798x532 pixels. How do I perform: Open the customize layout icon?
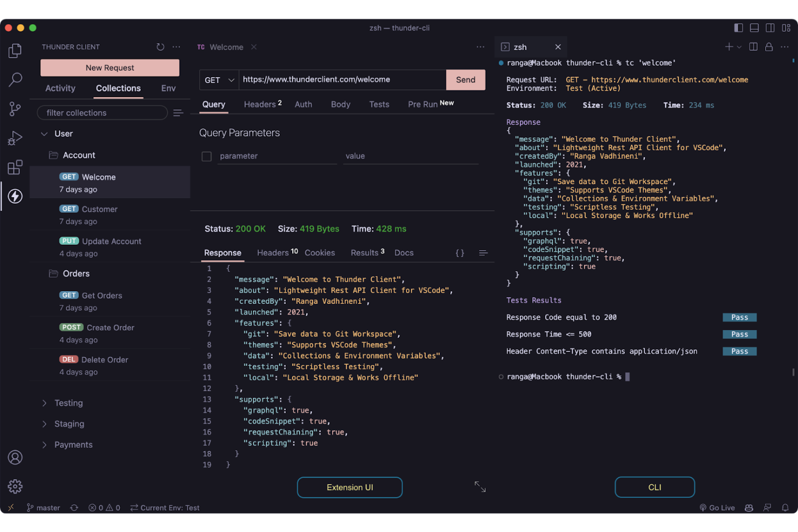click(x=786, y=28)
